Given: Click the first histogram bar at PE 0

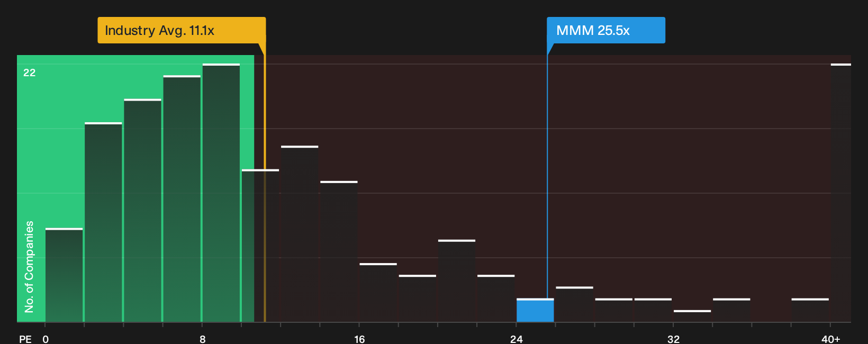Looking at the screenshot, I should [64, 275].
